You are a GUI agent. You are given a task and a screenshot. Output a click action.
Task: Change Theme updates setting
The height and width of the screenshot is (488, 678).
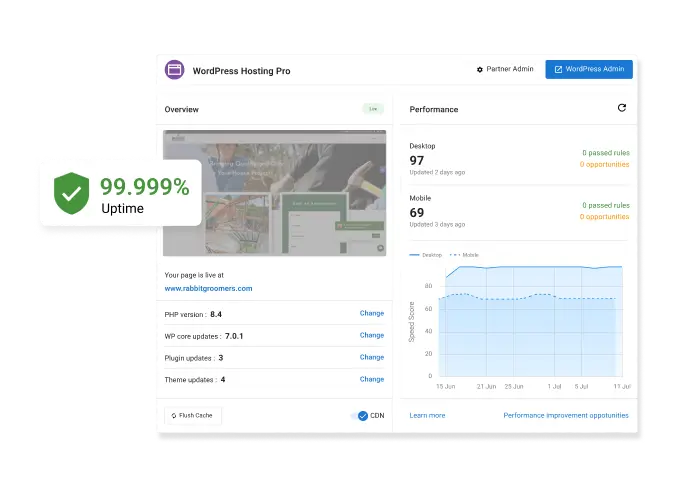(x=372, y=380)
